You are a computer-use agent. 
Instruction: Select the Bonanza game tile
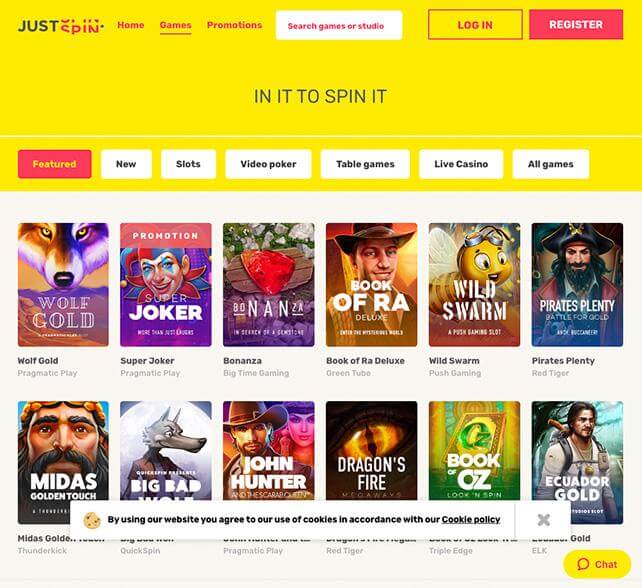269,285
